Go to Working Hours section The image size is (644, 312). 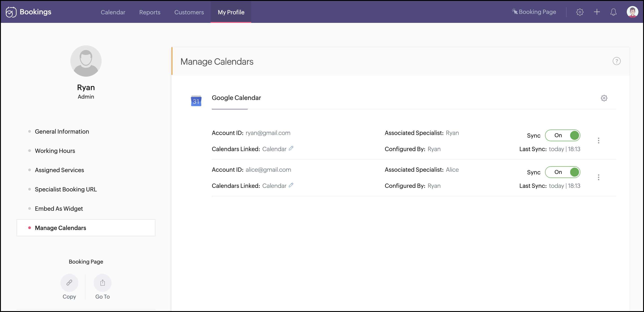(55, 151)
